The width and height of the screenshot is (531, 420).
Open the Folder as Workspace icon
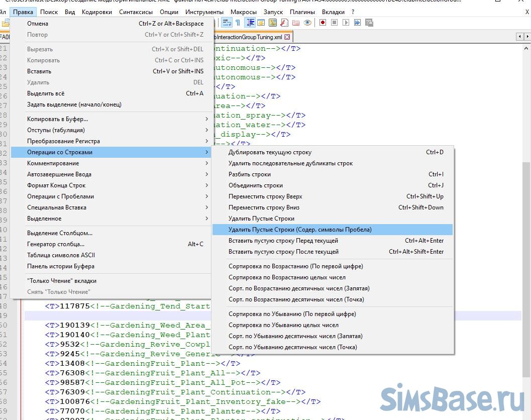coord(296,23)
